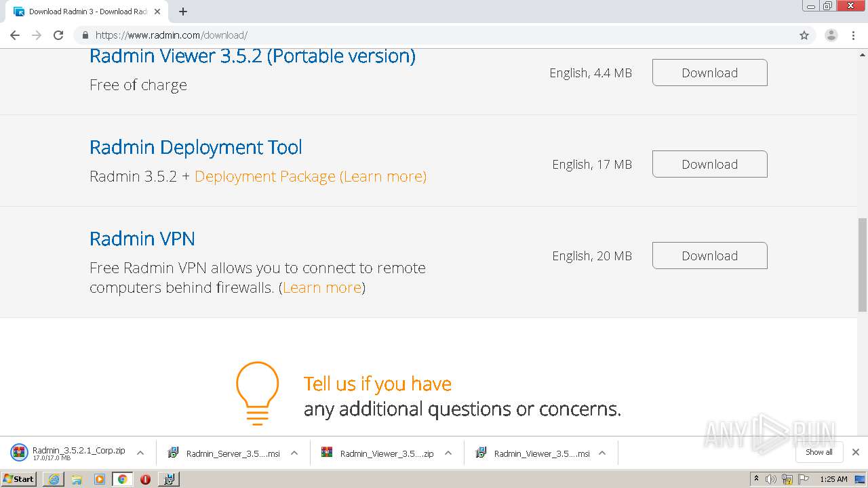Click the browser forward arrow
Viewport: 868px width, 488px height.
37,35
